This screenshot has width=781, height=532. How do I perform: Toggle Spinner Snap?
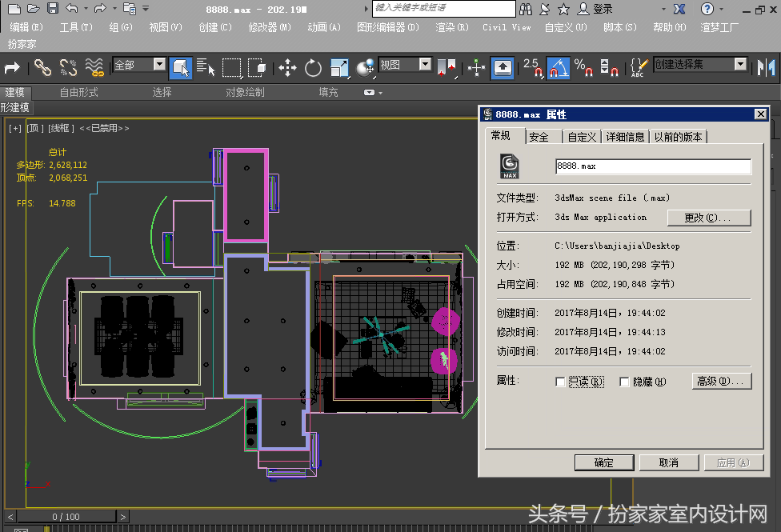click(609, 67)
